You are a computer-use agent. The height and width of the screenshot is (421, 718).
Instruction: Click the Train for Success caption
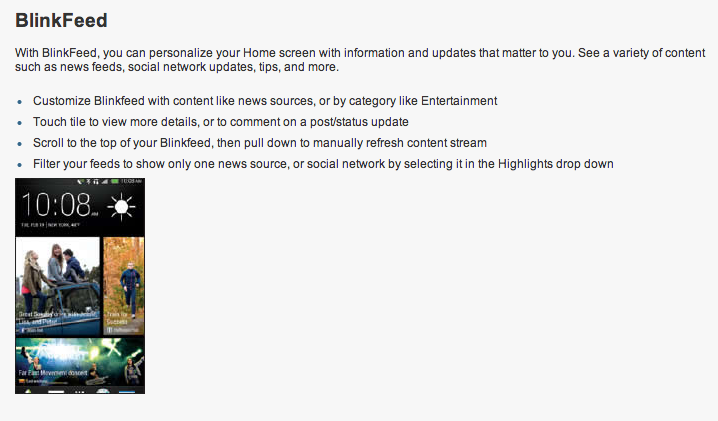tap(123, 318)
